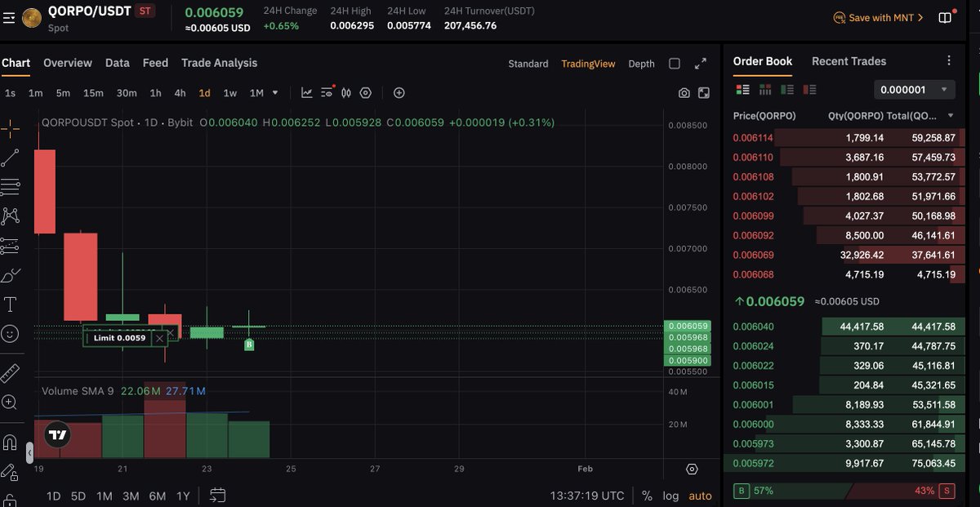Open the Chart tab
Image resolution: width=980 pixels, height=507 pixels.
tap(16, 63)
